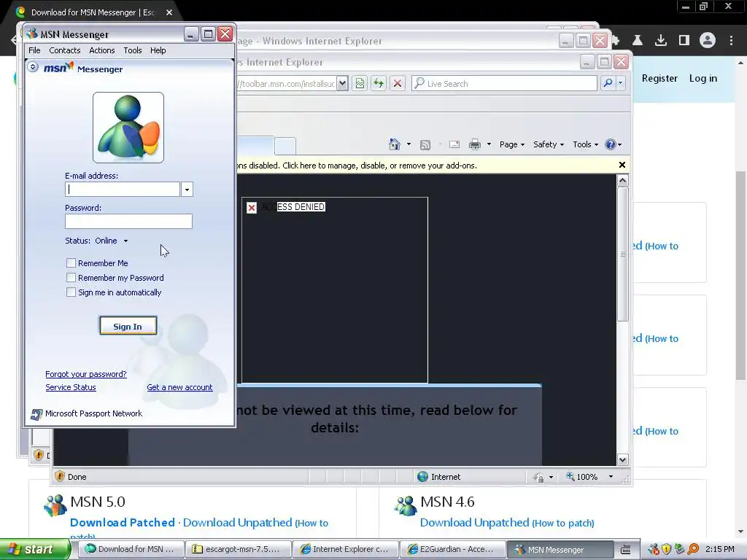Open the zoom level dropdown arrow in IE status bar
This screenshot has height=560, width=747.
(611, 477)
